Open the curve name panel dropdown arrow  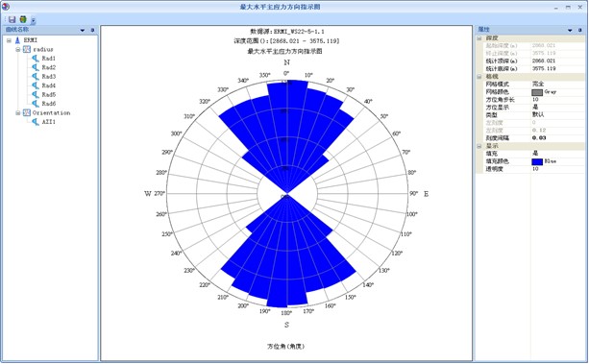[83, 30]
